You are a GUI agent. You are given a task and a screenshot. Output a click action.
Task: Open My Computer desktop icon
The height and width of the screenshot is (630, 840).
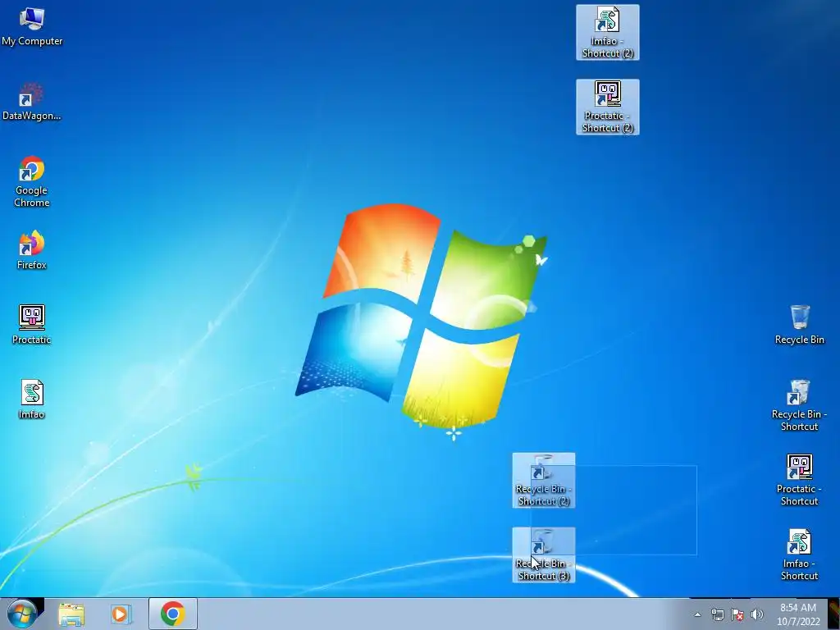click(x=32, y=27)
